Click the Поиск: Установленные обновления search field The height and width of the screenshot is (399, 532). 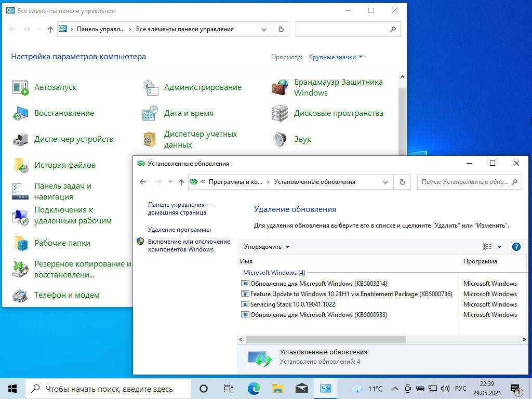click(464, 182)
